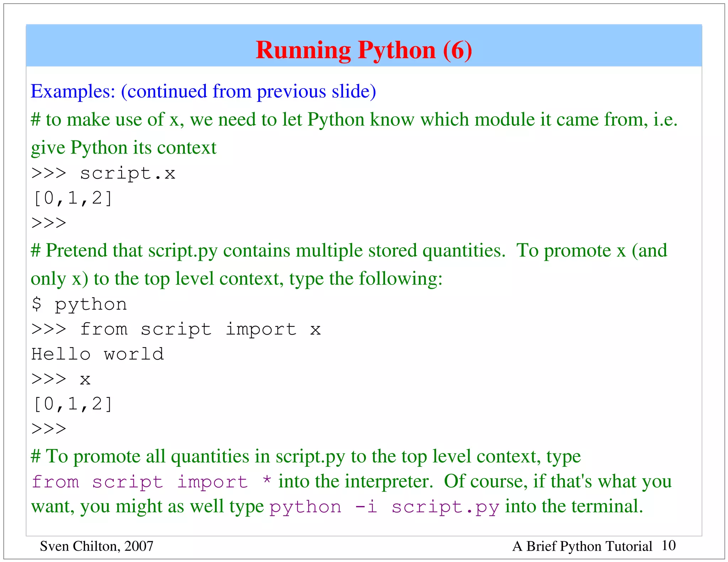The height and width of the screenshot is (562, 728).
Task: Click the "[0,1,2]" output below "script.x"
Action: pyautogui.click(x=73, y=198)
